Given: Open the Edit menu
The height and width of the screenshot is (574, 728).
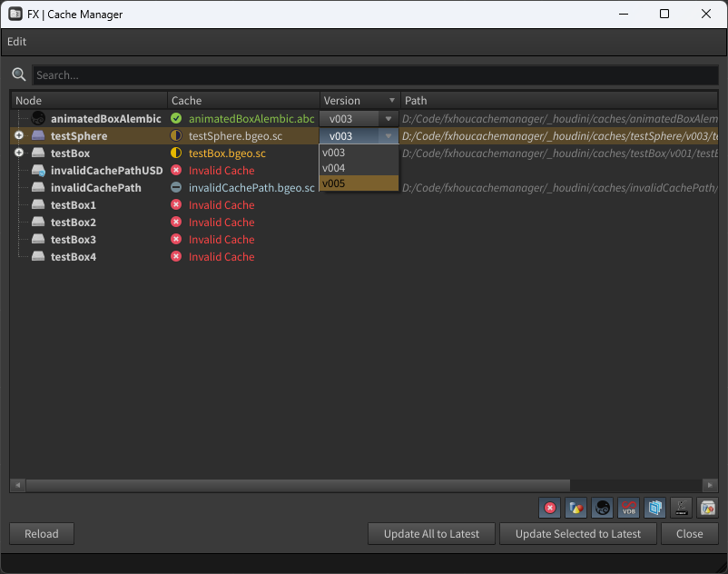Looking at the screenshot, I should (x=17, y=42).
